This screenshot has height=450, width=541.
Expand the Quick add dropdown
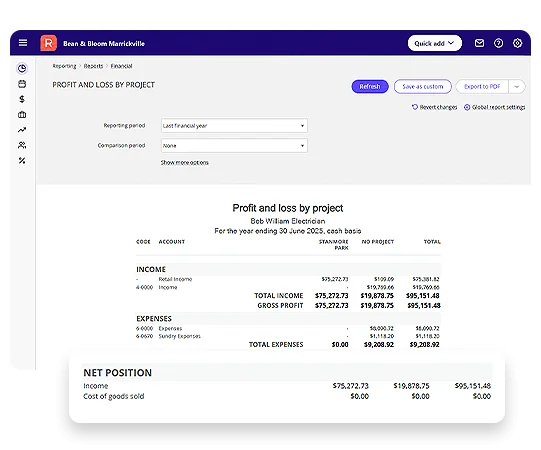tap(435, 43)
